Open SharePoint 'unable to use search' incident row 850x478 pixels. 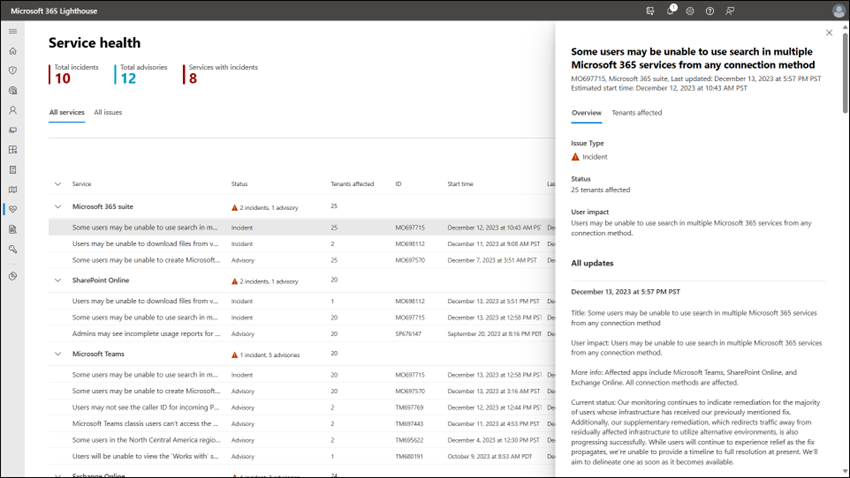point(302,318)
